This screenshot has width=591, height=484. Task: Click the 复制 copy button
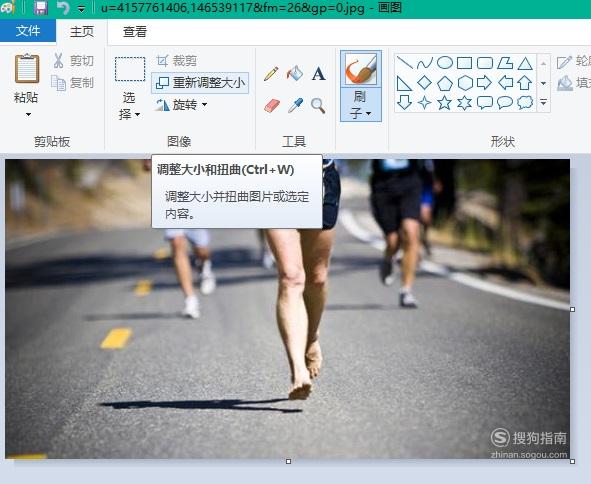(73, 83)
